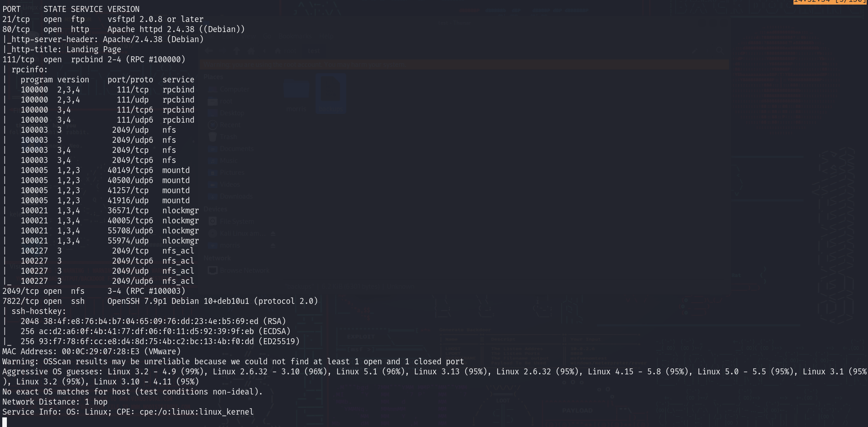Screen dimensions: 868x427
Task: Open Documents folder in file manager sidebar
Action: pyautogui.click(x=230, y=149)
